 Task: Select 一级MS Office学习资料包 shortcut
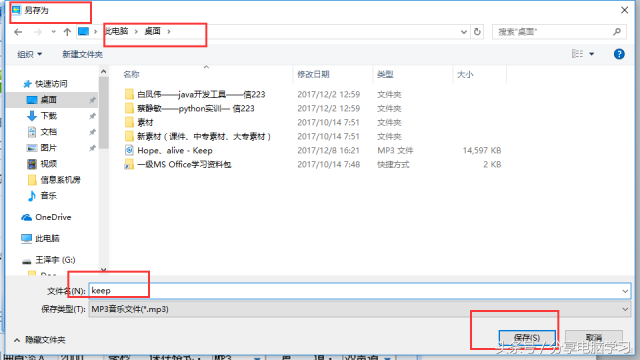(x=184, y=164)
